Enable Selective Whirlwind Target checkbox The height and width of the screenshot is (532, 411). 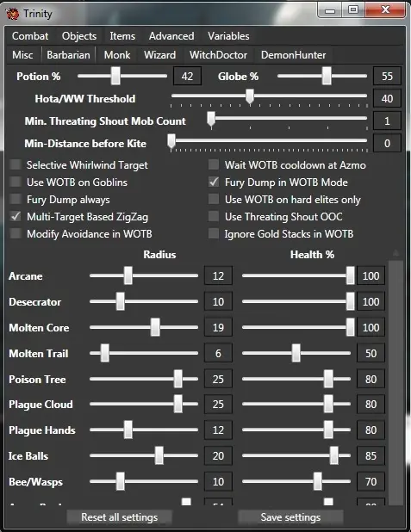(16, 165)
